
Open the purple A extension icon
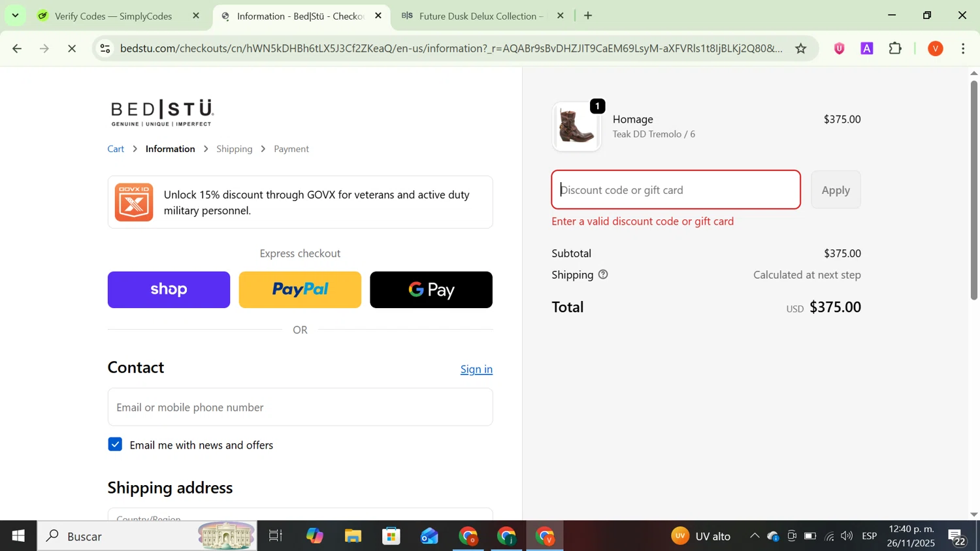point(867,48)
